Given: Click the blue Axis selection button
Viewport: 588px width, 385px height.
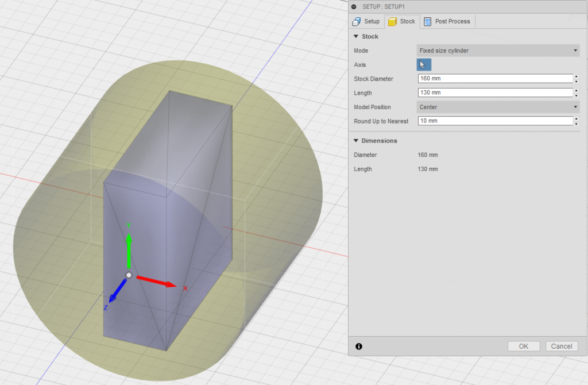Looking at the screenshot, I should coord(423,64).
